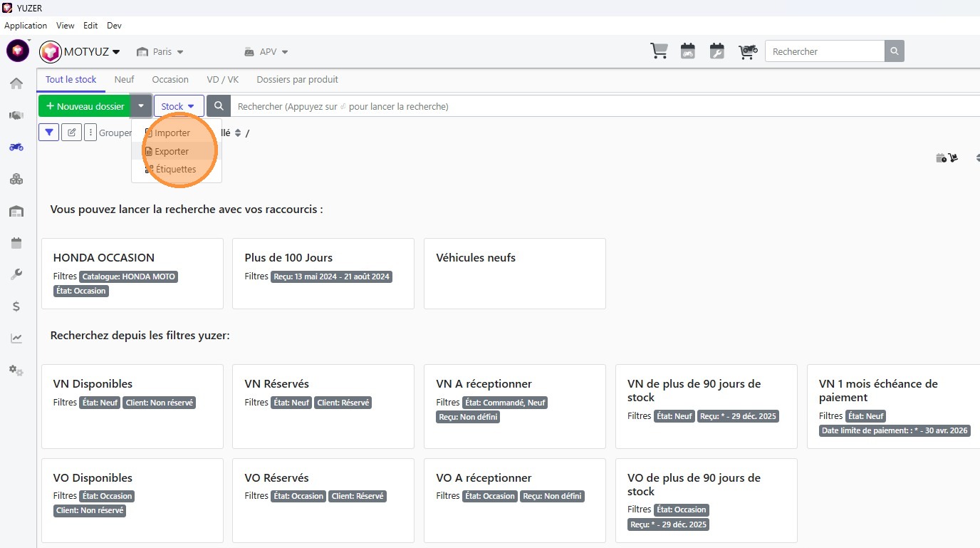The width and height of the screenshot is (980, 548).
Task: Open the home icon in sidebar
Action: (16, 83)
